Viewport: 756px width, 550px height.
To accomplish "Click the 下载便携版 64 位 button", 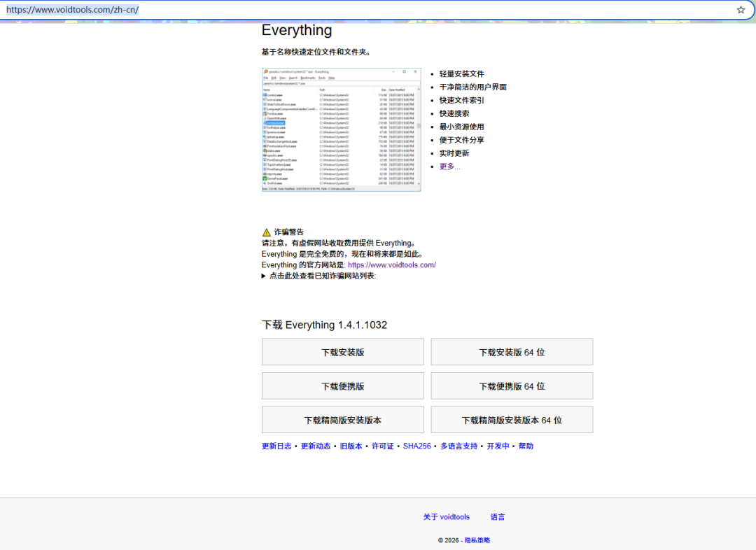I will [x=512, y=386].
